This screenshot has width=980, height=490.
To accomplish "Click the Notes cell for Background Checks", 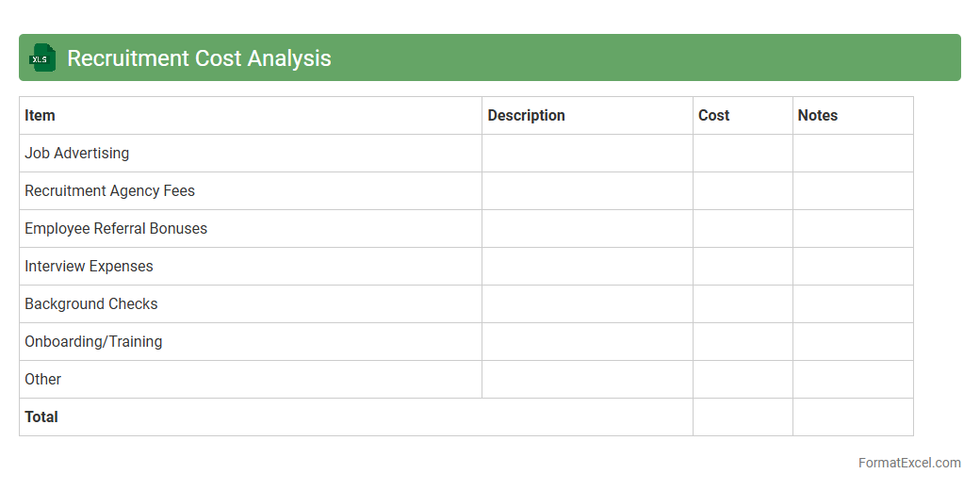I will [x=853, y=303].
